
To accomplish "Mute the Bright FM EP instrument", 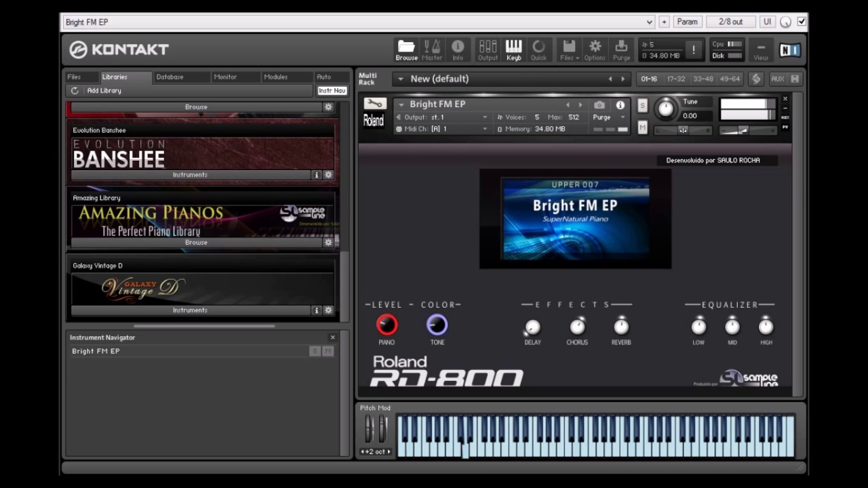I will tap(642, 127).
